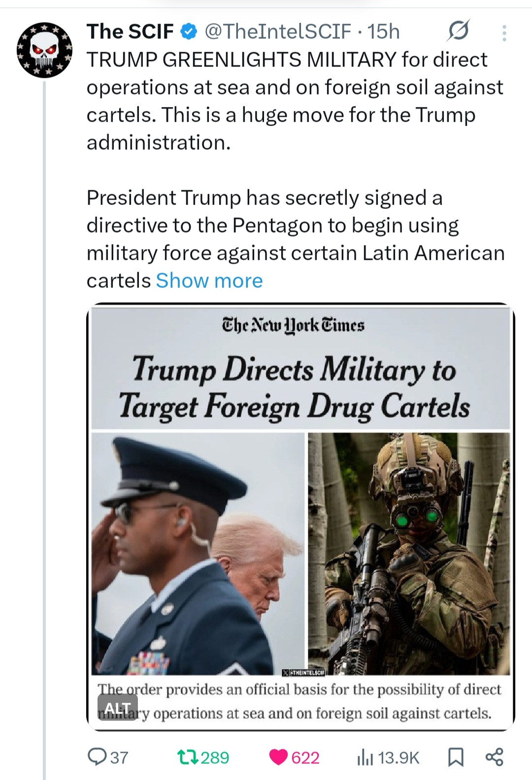
Task: Click The SCIF display name
Action: click(x=130, y=32)
